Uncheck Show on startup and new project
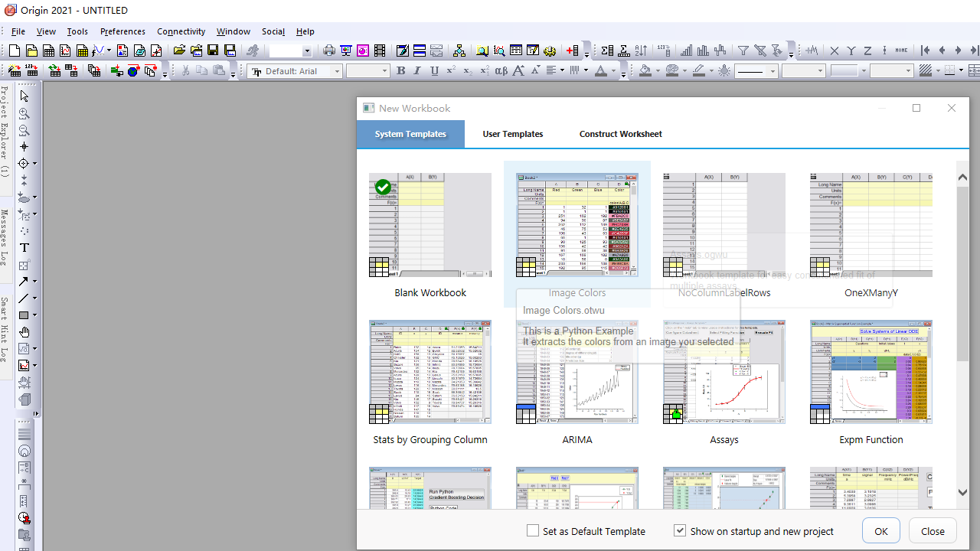This screenshot has width=980, height=551. click(680, 530)
